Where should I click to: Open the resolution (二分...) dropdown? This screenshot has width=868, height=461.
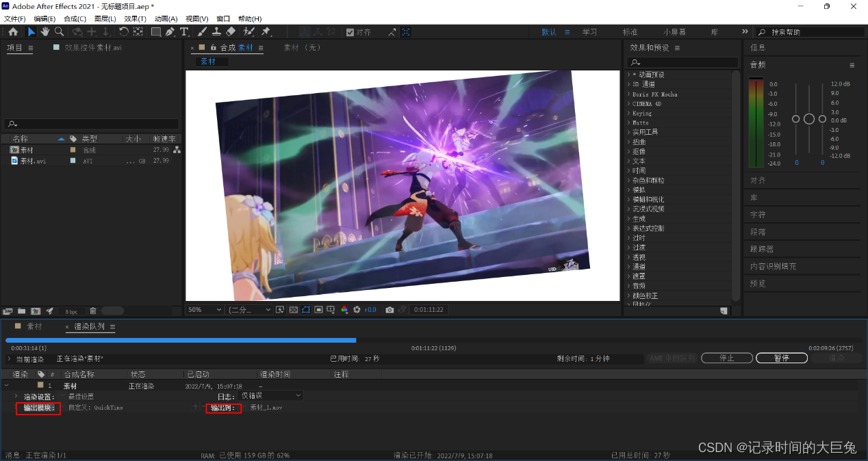(x=250, y=310)
